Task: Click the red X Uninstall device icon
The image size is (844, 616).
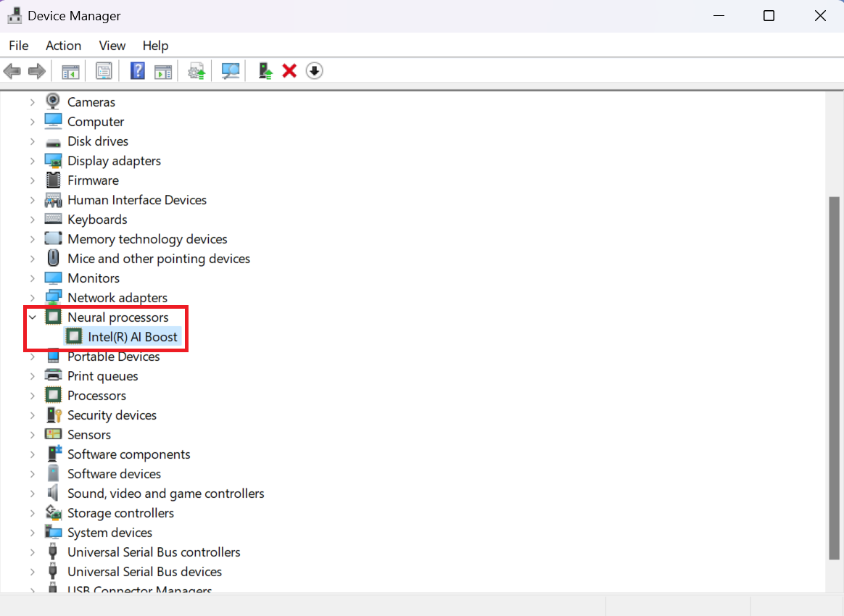Action: tap(289, 71)
